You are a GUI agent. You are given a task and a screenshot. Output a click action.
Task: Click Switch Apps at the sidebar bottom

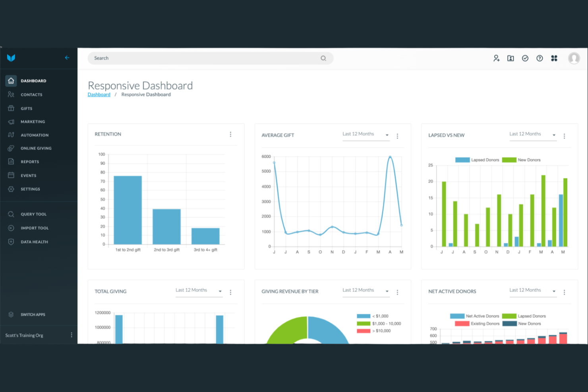[x=33, y=314]
